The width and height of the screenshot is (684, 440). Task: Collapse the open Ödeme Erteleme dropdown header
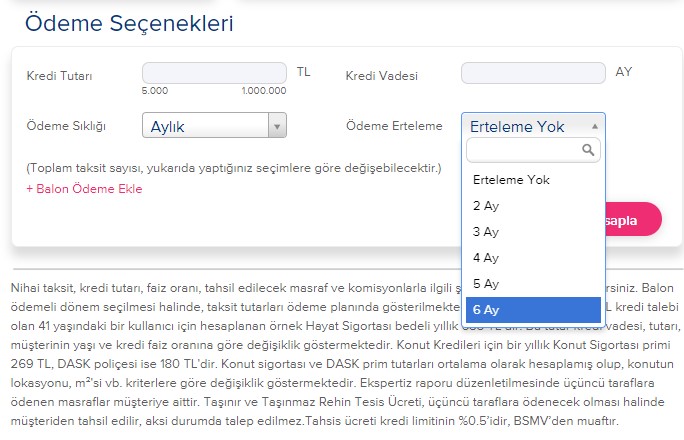pos(525,126)
